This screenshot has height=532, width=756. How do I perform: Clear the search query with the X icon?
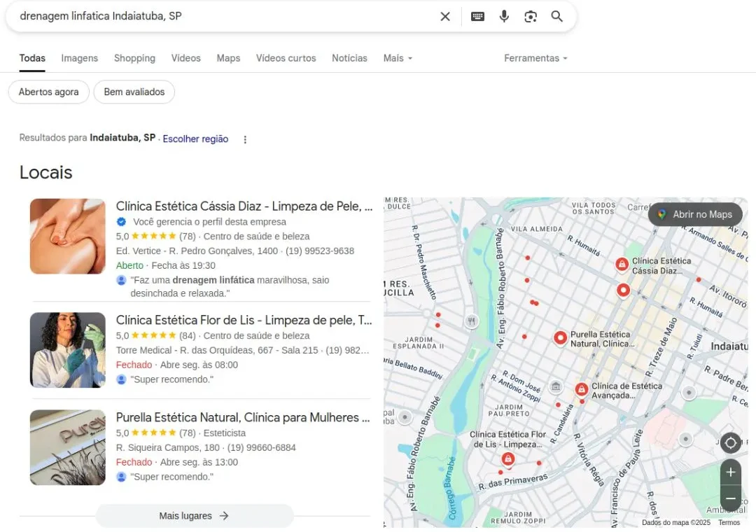(445, 16)
